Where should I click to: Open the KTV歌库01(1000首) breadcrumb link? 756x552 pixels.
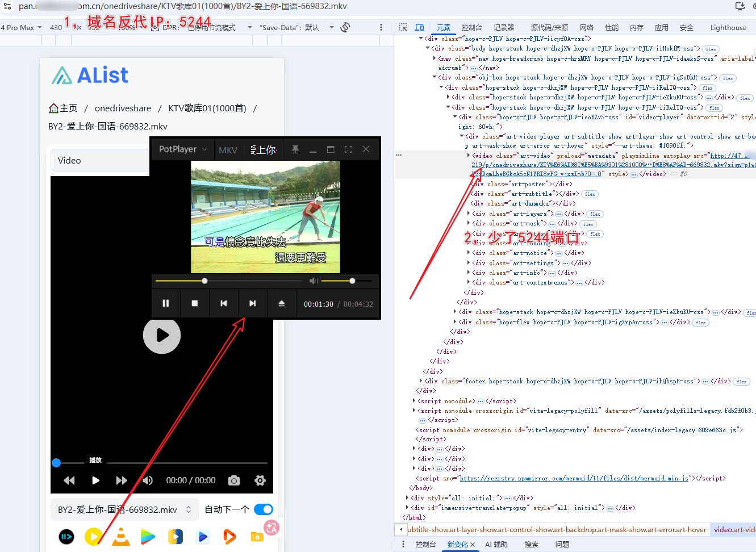pos(207,108)
